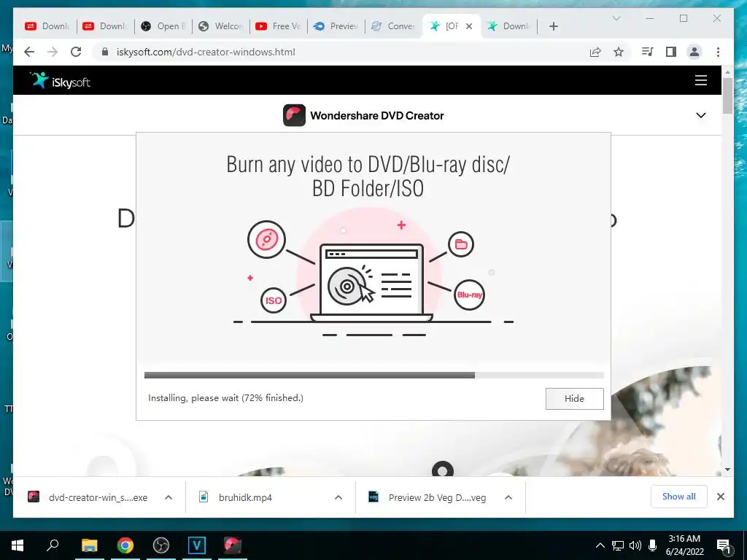Switch to the last iSkysoft Downl tab
747x560 pixels.
coord(508,26)
